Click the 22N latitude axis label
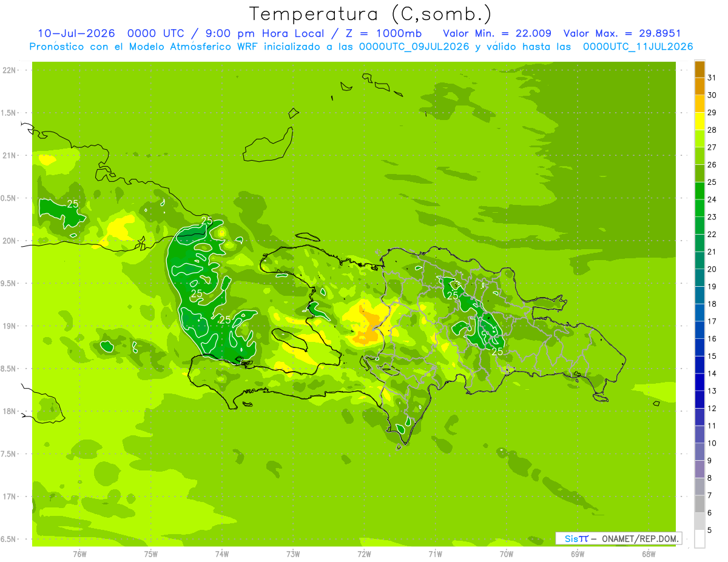Image resolution: width=728 pixels, height=562 pixels. (x=8, y=70)
